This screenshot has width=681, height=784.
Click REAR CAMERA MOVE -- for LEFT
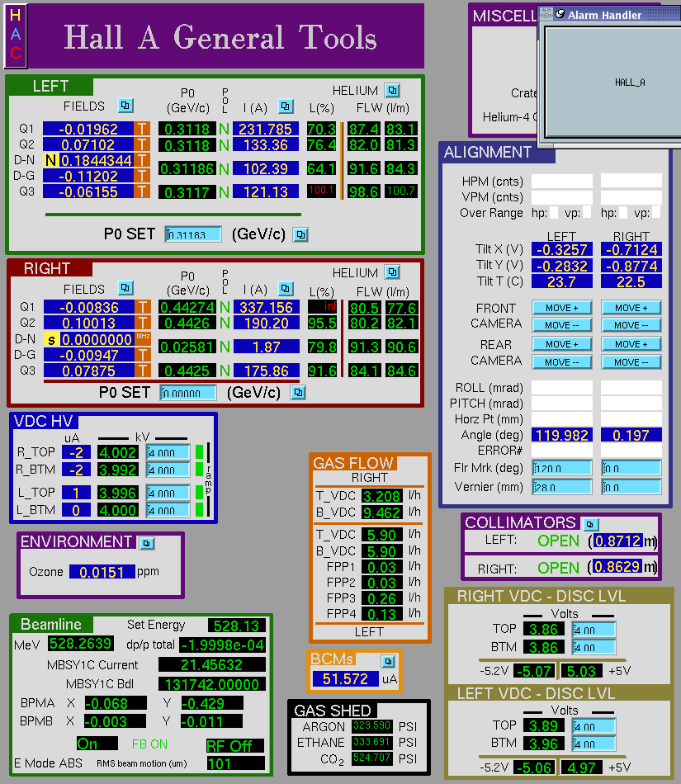(562, 362)
